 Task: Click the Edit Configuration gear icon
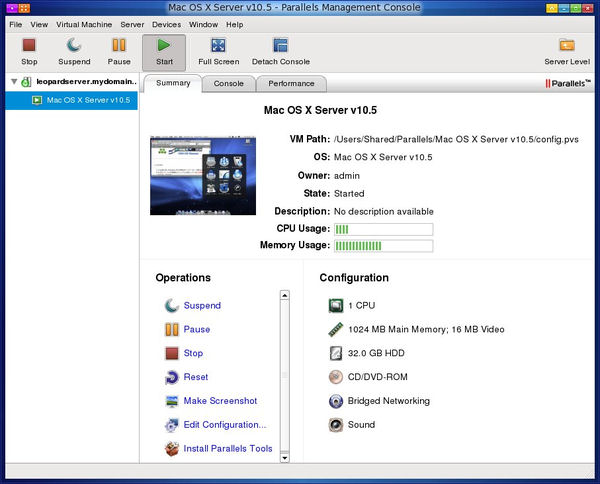point(171,425)
